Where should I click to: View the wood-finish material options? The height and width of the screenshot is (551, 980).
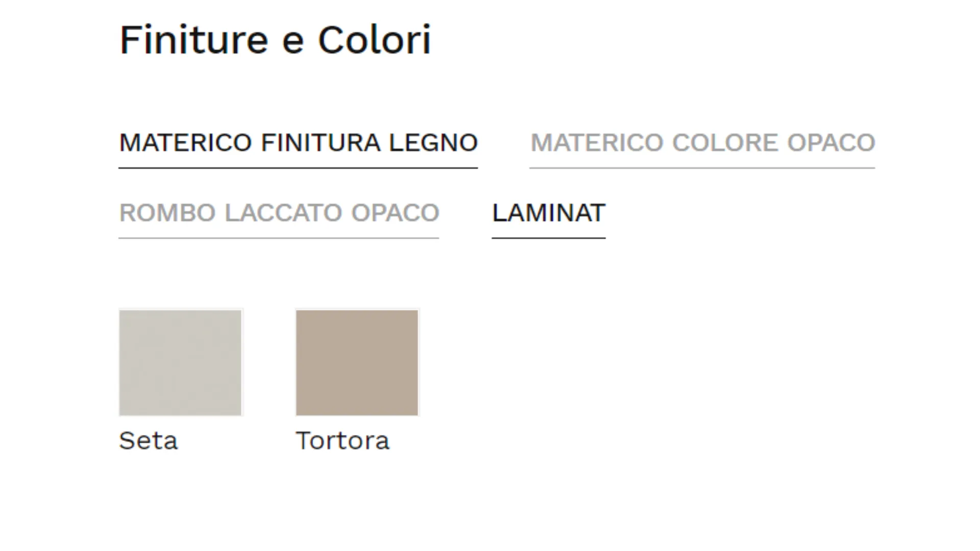tap(298, 142)
